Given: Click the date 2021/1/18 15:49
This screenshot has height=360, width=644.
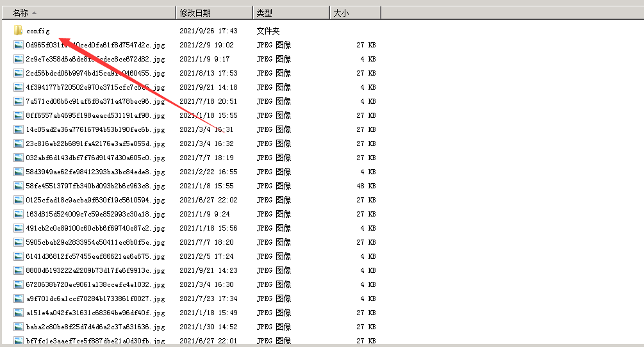Looking at the screenshot, I should [208, 313].
